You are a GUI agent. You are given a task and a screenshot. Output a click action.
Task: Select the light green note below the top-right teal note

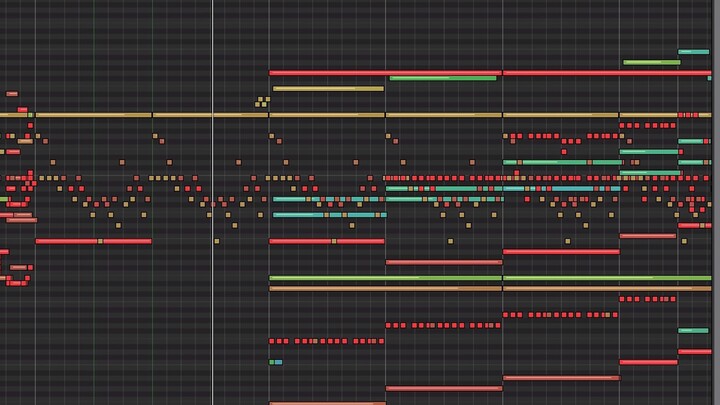[652, 62]
